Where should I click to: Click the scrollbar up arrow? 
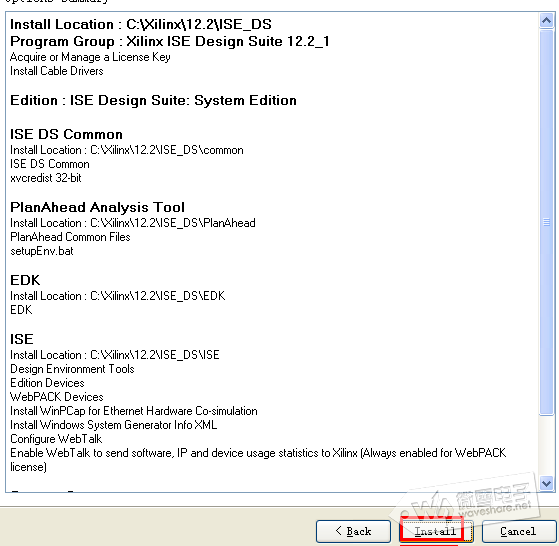(546, 21)
